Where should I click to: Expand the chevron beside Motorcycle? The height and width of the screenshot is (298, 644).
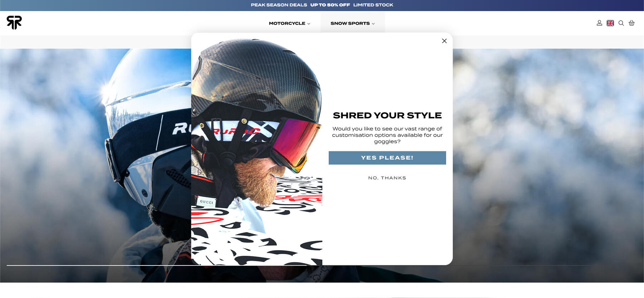click(309, 24)
